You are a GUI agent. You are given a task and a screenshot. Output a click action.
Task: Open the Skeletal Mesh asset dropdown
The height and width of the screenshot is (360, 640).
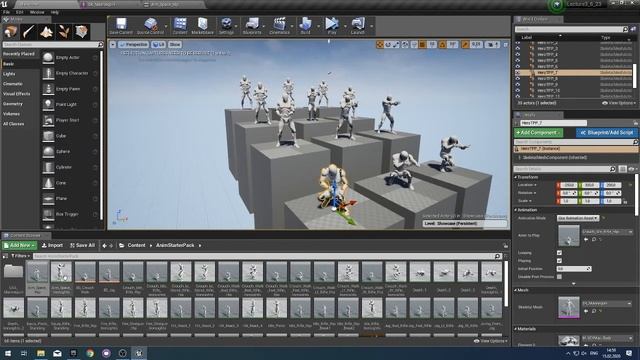[x=607, y=303]
